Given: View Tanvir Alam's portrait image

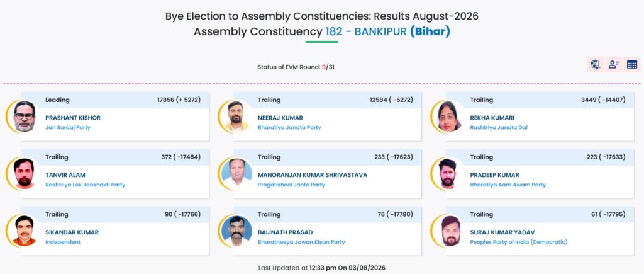Looking at the screenshot, I should click(25, 174).
